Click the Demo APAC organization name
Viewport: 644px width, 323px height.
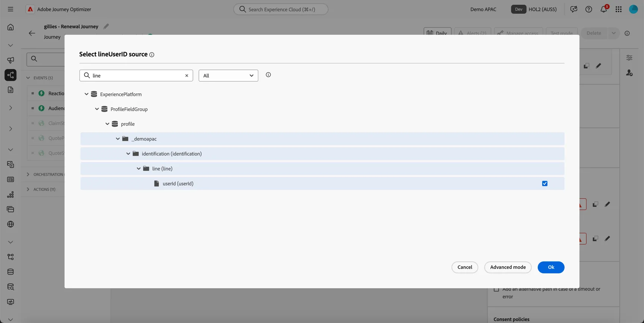point(483,9)
